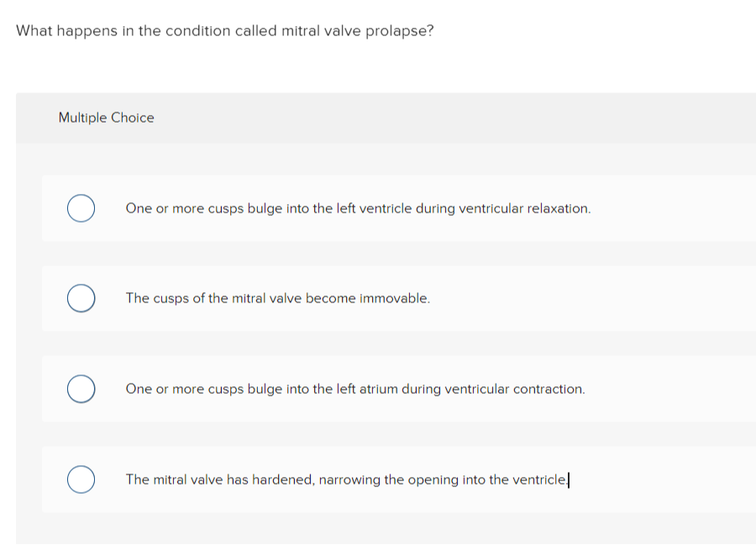The height and width of the screenshot is (545, 756).
Task: Choose the radio button beside 'immovable' answer
Action: point(81,298)
